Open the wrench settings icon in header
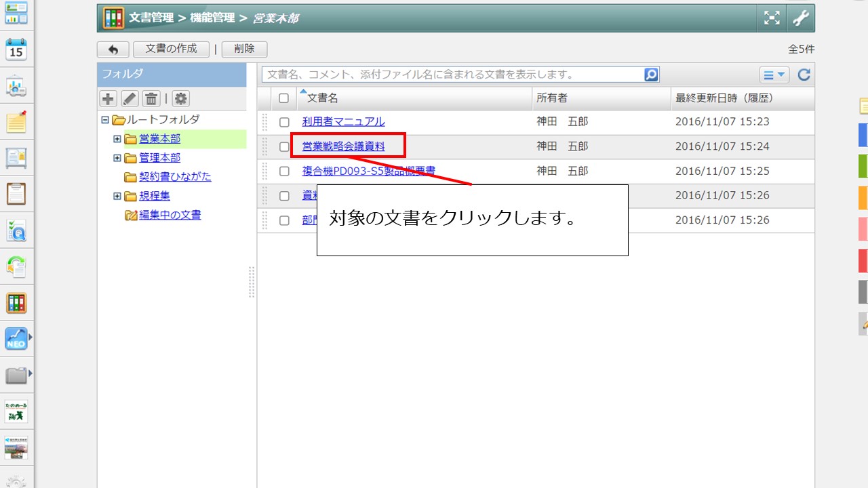The width and height of the screenshot is (868, 488). 801,17
